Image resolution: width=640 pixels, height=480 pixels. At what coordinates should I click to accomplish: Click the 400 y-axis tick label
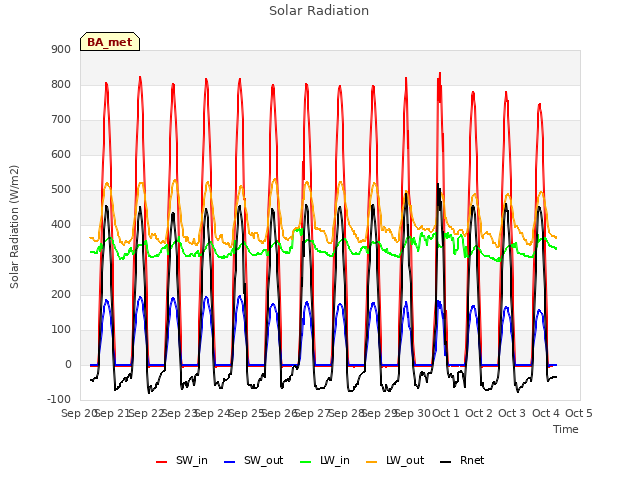point(61,224)
